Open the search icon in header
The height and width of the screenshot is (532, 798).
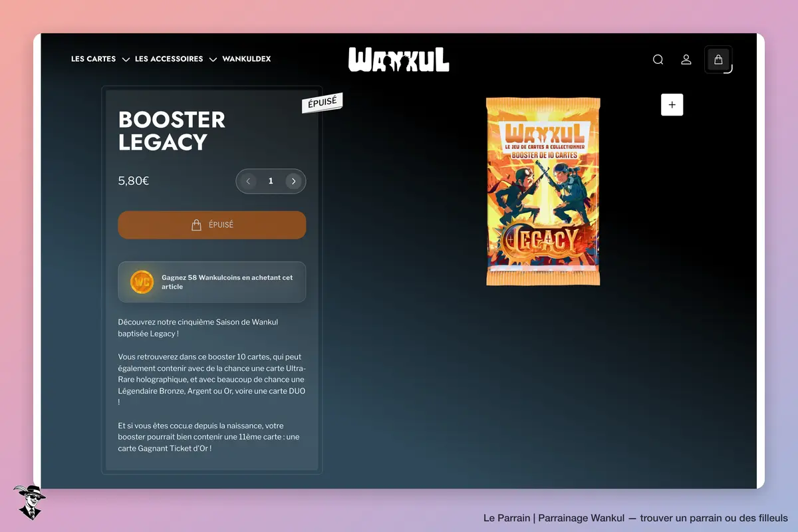click(x=658, y=59)
